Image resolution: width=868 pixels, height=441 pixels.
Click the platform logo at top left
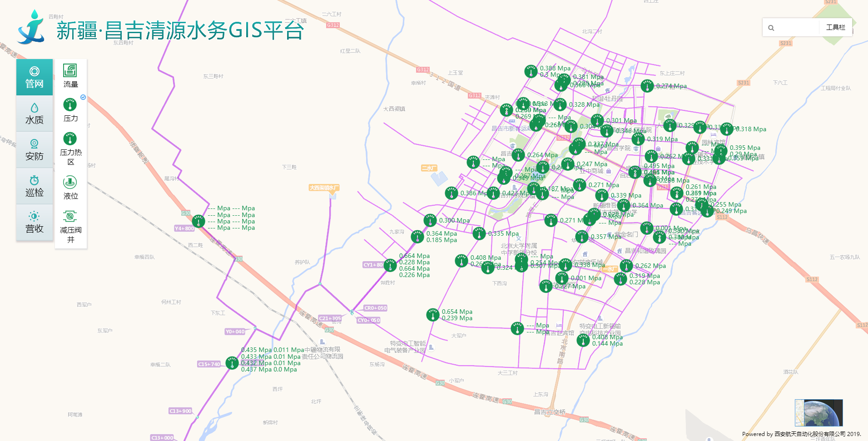point(31,27)
